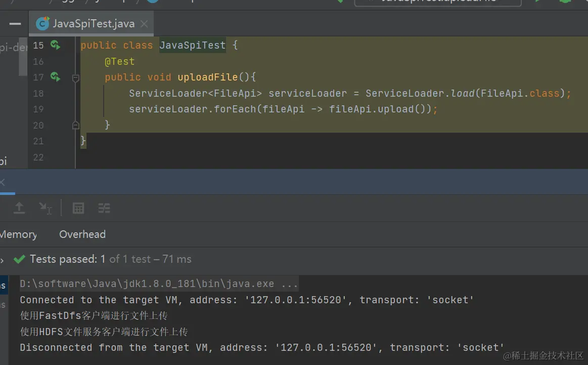Click the export upload arrow icon in the toolbar
This screenshot has height=365, width=588.
tap(19, 208)
